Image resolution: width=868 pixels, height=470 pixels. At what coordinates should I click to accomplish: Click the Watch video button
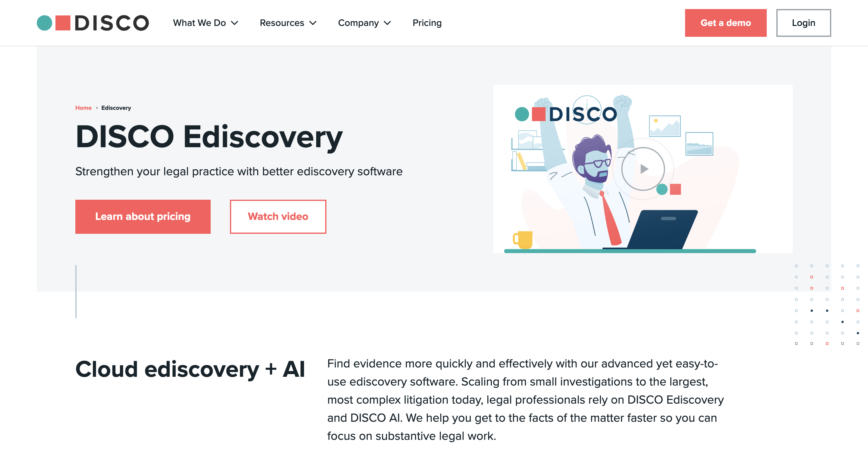[278, 217]
